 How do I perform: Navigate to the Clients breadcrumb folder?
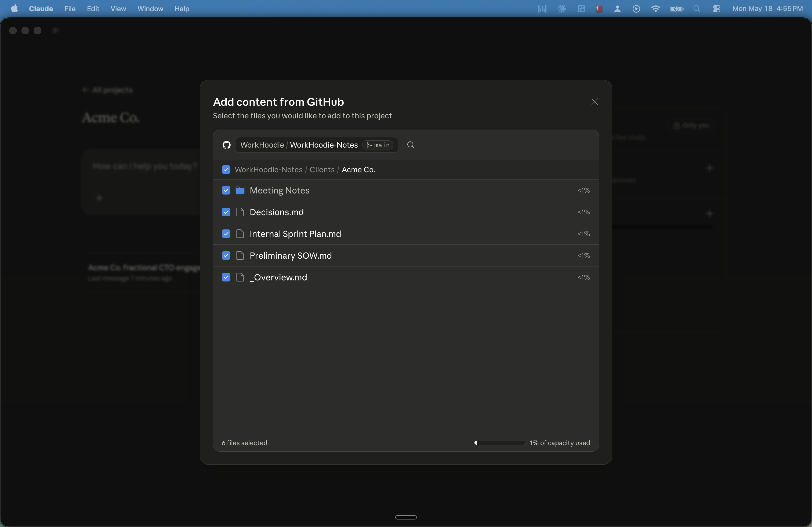point(322,169)
